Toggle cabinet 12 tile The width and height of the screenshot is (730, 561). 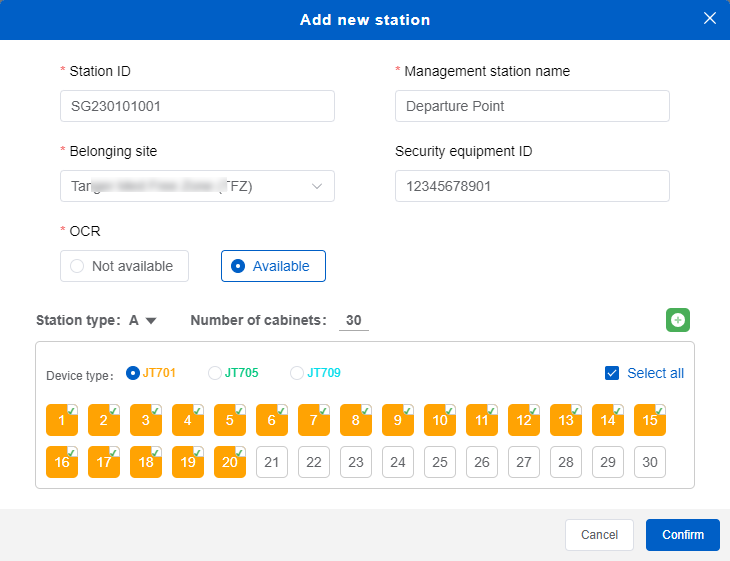tap(524, 420)
